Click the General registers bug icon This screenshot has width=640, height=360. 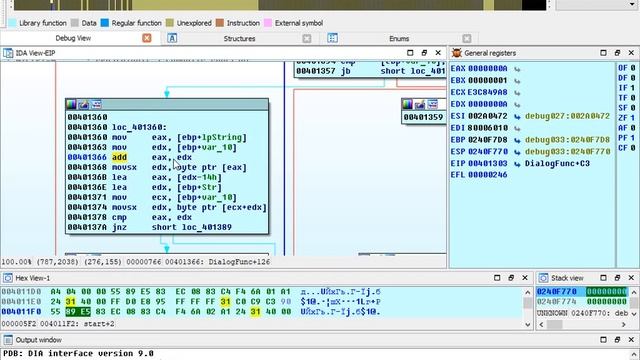coord(456,53)
